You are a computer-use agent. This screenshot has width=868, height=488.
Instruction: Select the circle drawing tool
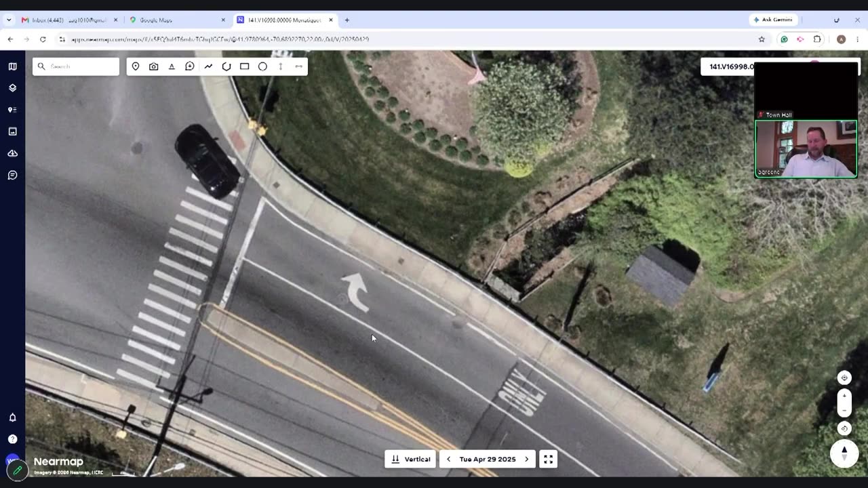click(262, 66)
